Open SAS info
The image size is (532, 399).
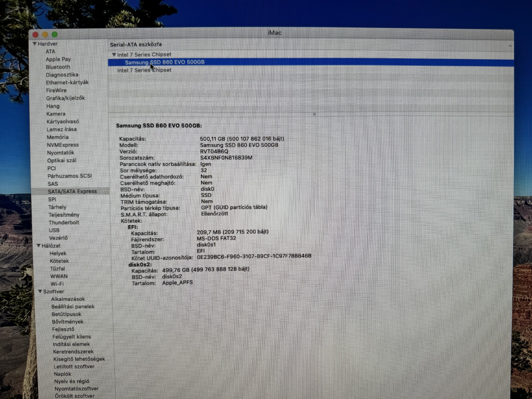tap(53, 184)
